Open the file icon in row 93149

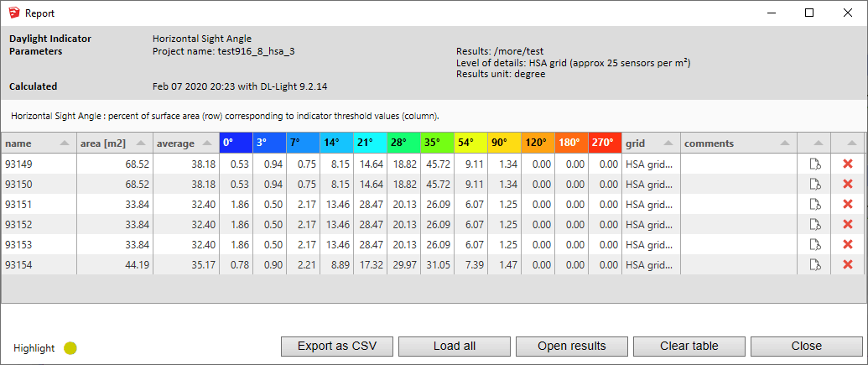[814, 164]
